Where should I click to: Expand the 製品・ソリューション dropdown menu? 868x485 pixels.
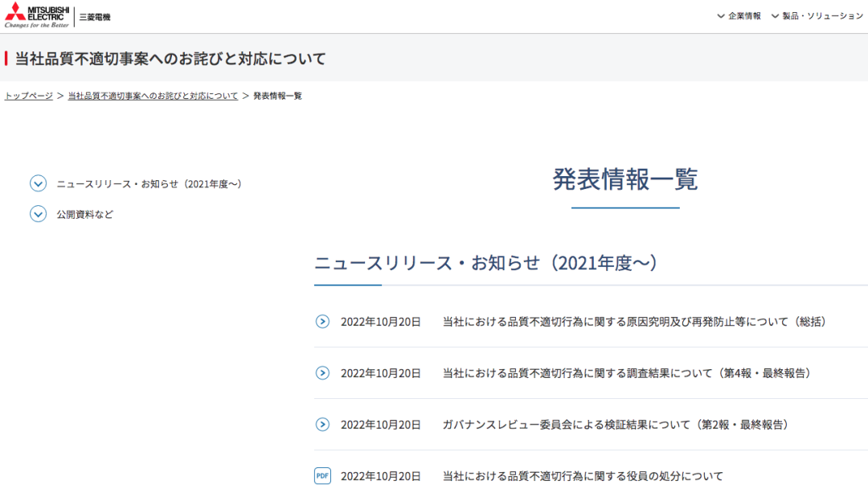817,16
